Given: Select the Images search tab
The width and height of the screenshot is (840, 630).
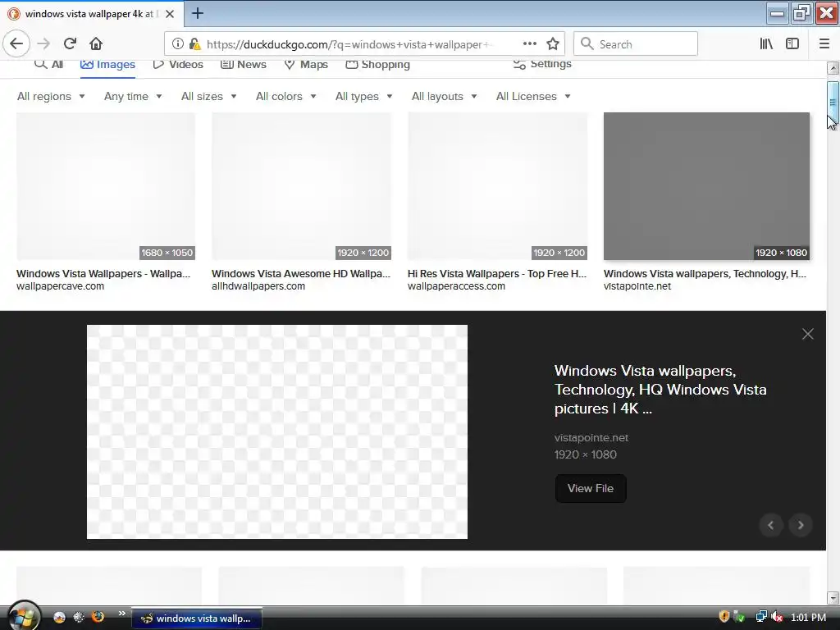Looking at the screenshot, I should click(107, 65).
